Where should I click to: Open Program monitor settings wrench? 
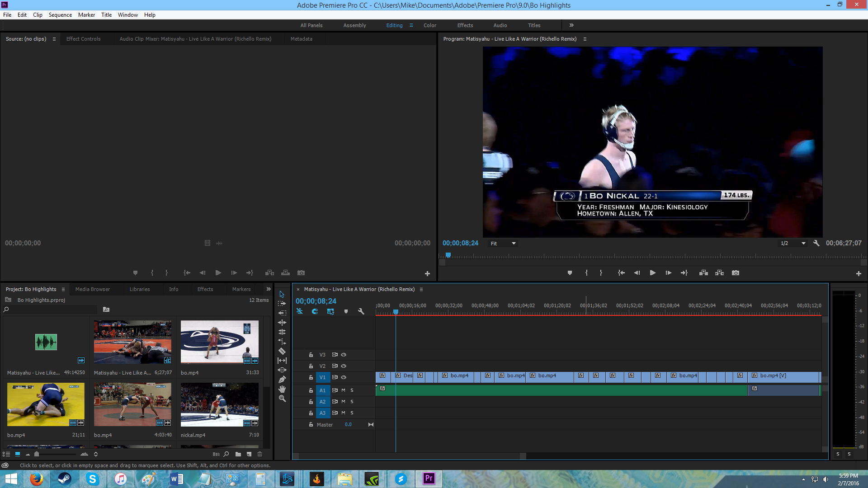pos(816,243)
